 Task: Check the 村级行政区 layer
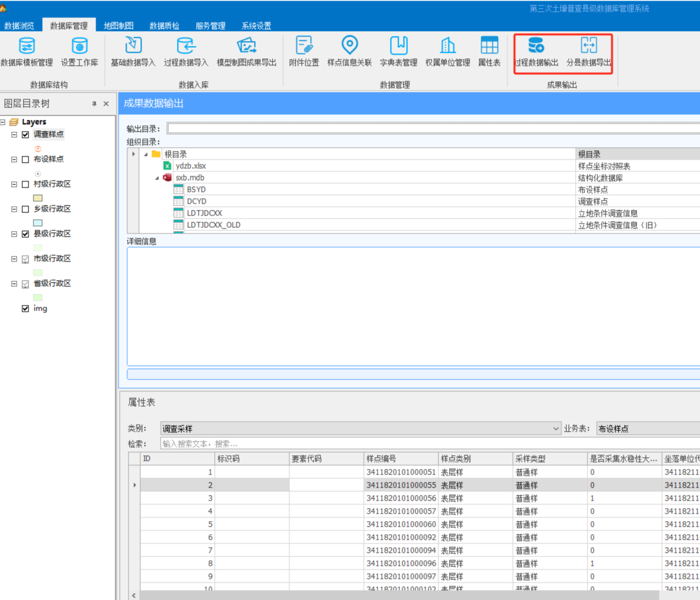(x=25, y=184)
